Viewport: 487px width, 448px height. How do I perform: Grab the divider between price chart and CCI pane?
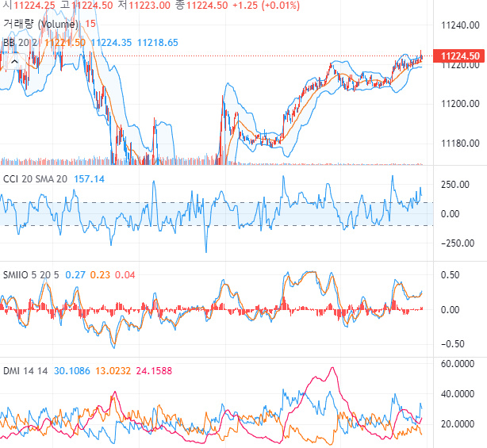pos(238,166)
